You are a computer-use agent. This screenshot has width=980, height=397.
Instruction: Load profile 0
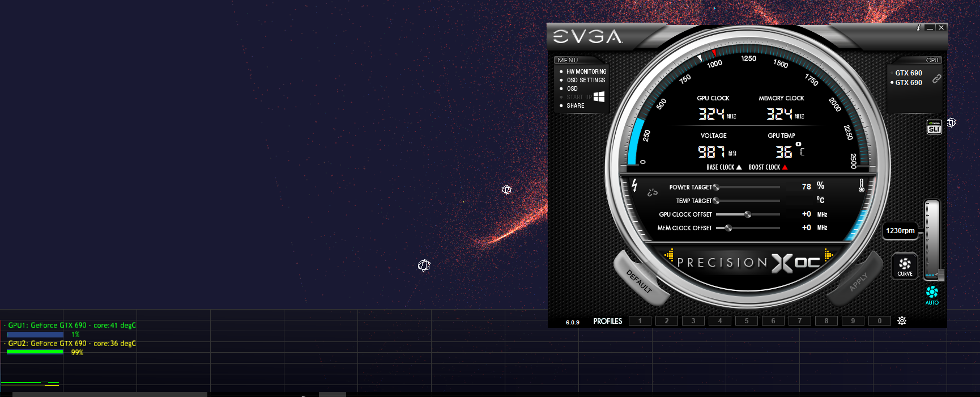point(880,321)
